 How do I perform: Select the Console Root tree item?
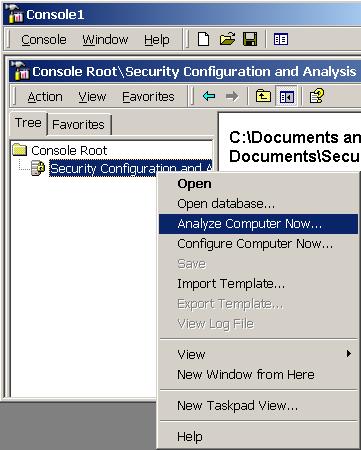point(69,151)
